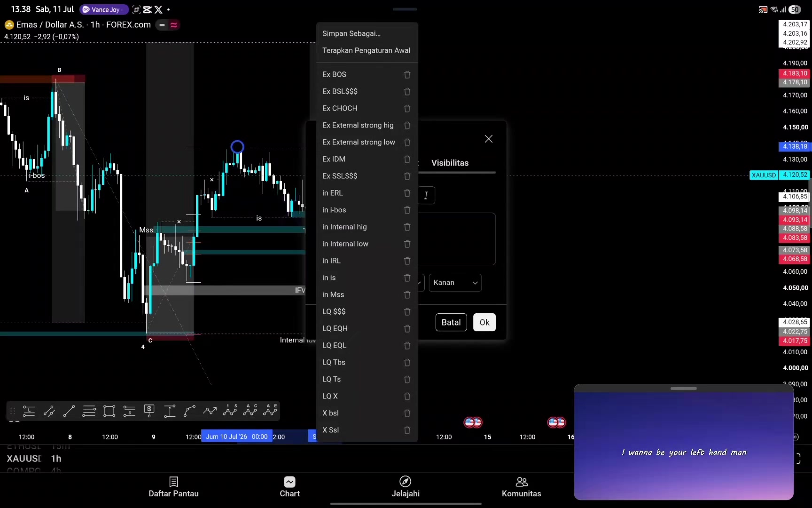Toggle the pink indicator legend button
The height and width of the screenshot is (508, 812).
click(174, 25)
